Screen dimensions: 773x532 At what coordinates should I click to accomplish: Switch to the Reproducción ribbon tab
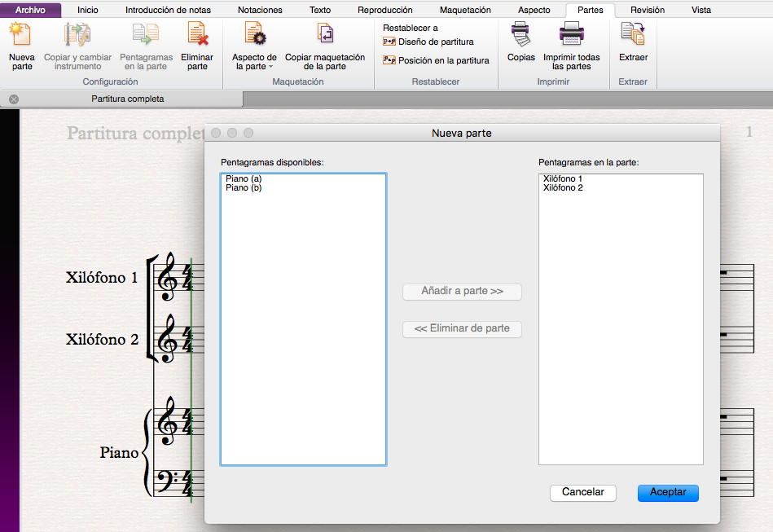click(x=384, y=10)
